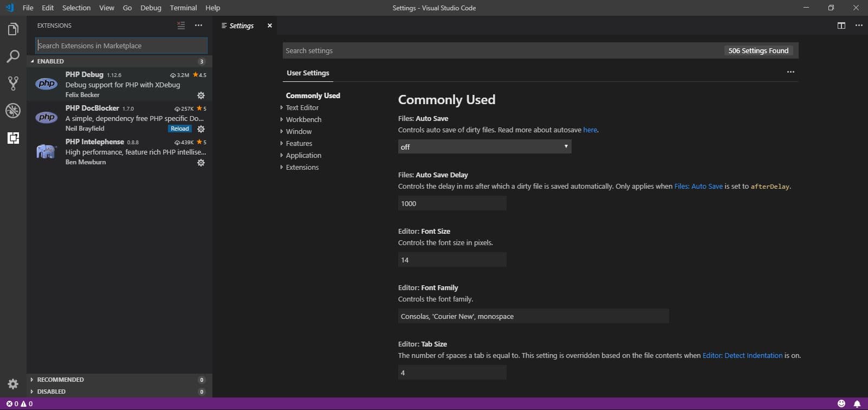The height and width of the screenshot is (410, 868).
Task: Open the Explorer view in activity bar
Action: point(13,29)
